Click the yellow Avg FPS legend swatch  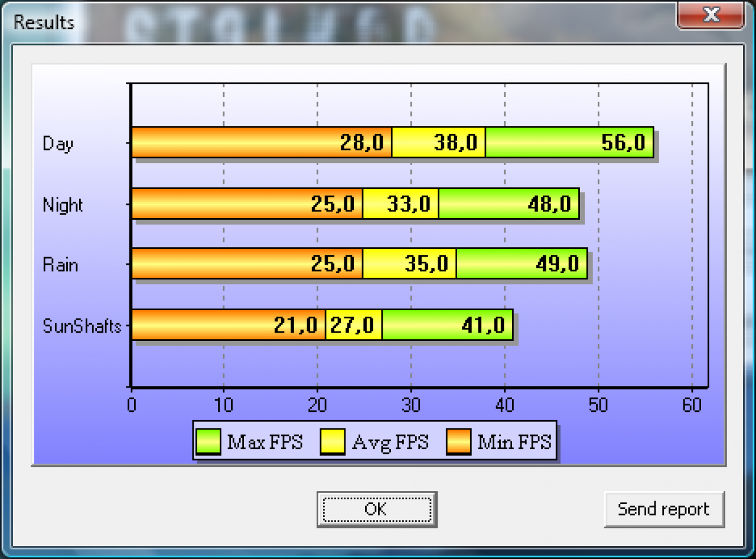(333, 442)
